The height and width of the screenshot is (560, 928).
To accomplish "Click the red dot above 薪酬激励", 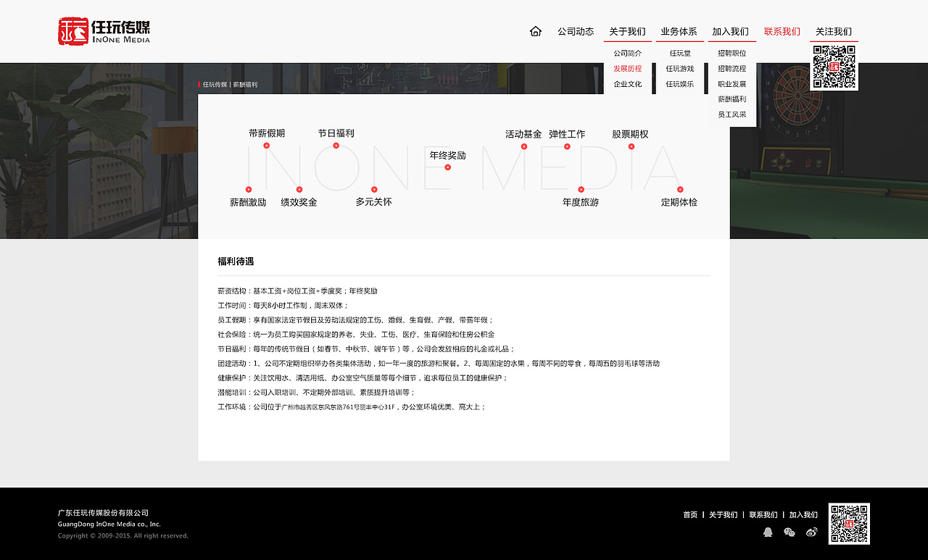I will 249,189.
